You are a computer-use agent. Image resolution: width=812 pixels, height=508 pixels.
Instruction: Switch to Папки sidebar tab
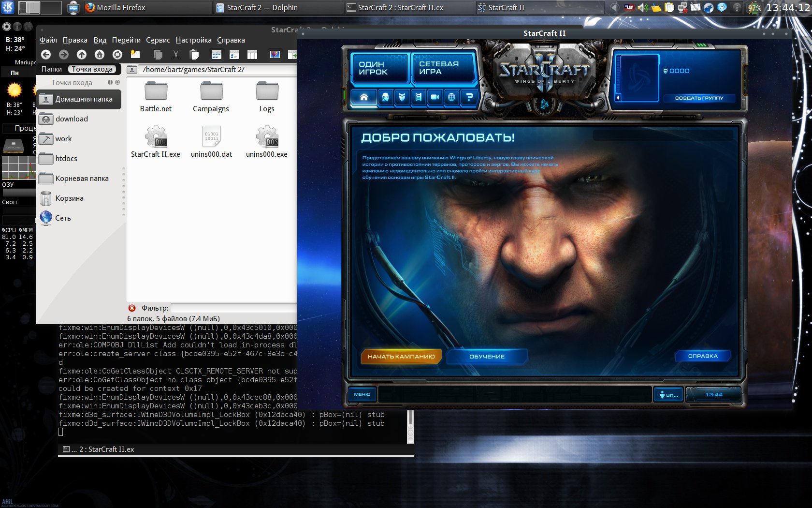pos(52,69)
